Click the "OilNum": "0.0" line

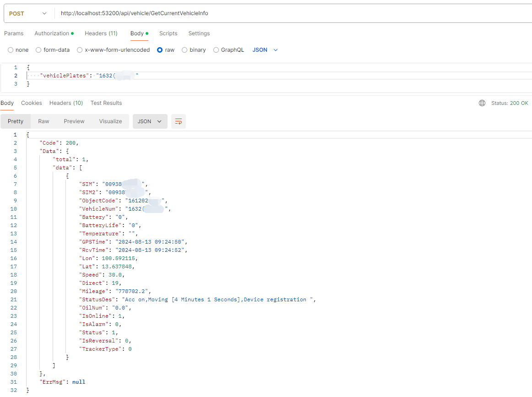coord(105,308)
